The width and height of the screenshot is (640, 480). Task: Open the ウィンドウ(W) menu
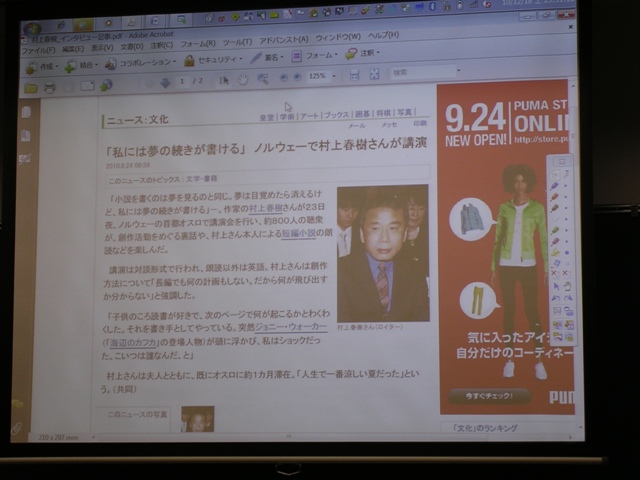pyautogui.click(x=338, y=37)
